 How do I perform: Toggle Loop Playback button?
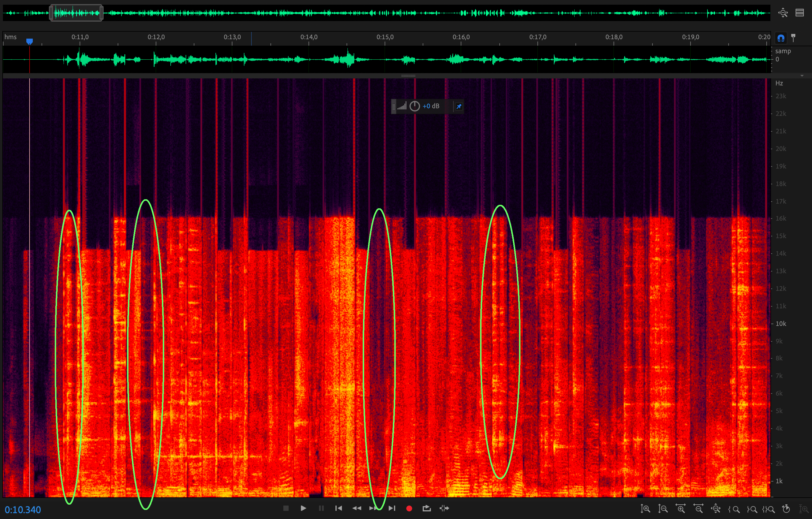click(426, 508)
